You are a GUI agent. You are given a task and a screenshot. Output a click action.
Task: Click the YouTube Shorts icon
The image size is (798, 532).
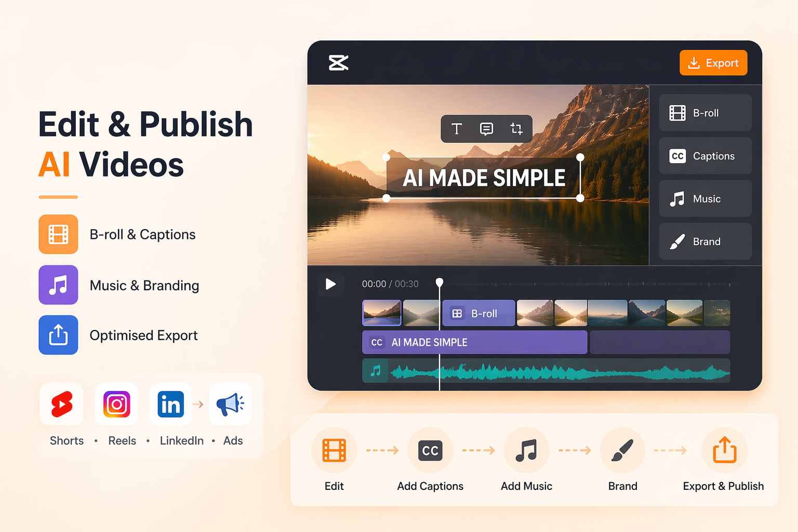(62, 404)
